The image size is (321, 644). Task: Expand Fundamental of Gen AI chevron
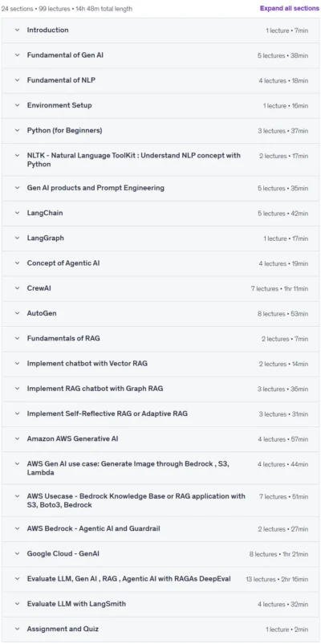pyautogui.click(x=17, y=55)
